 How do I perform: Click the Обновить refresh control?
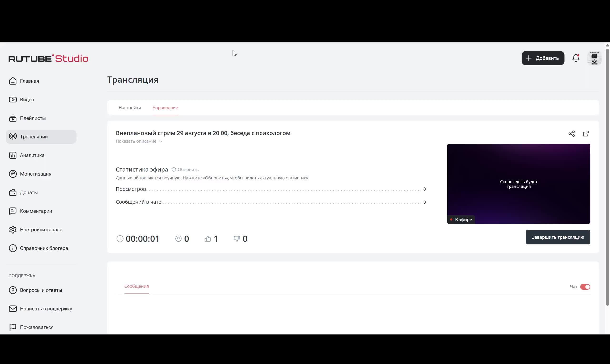(x=185, y=169)
